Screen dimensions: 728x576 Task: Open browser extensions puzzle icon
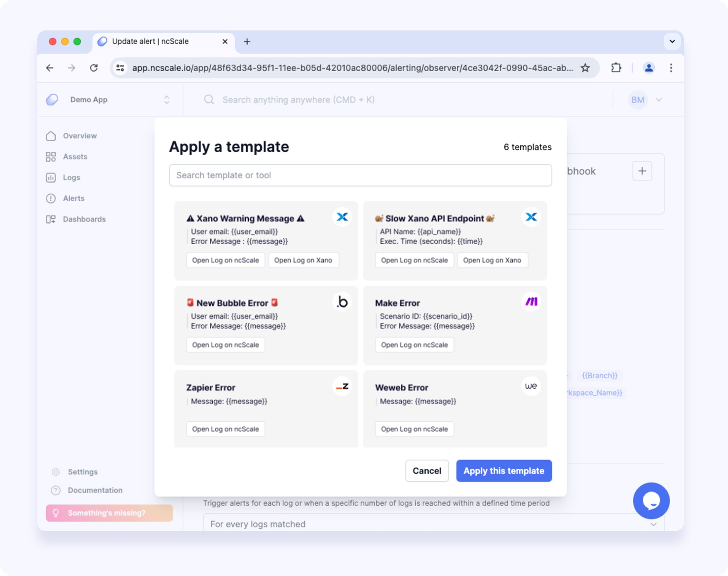point(616,68)
